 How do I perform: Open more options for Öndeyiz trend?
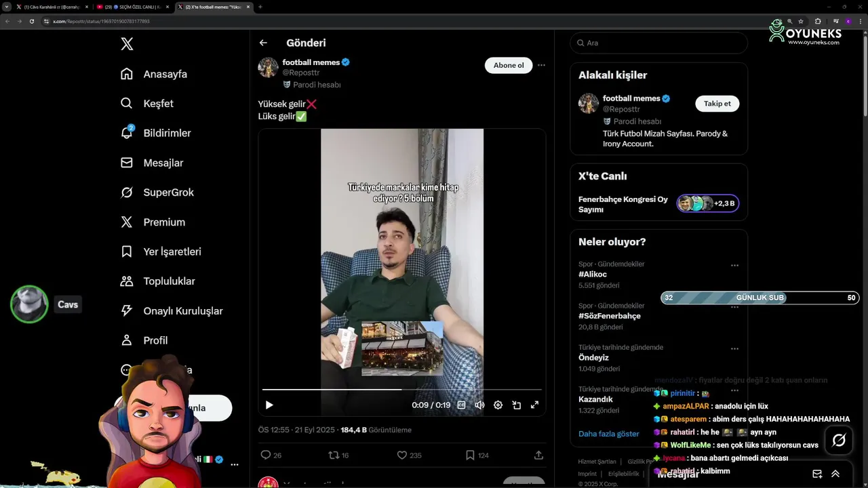coord(734,348)
